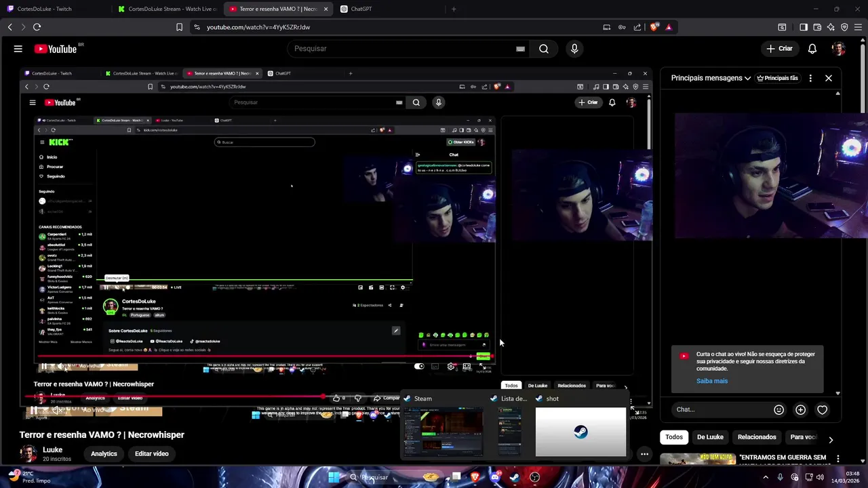Open the Steam window preview thumbnail
The width and height of the screenshot is (868, 488).
(443, 432)
